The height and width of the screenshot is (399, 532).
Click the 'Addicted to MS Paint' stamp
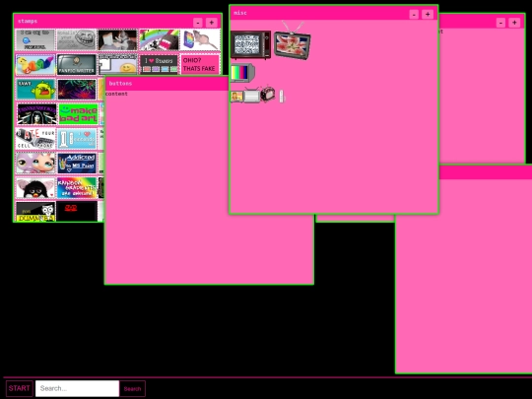77,164
